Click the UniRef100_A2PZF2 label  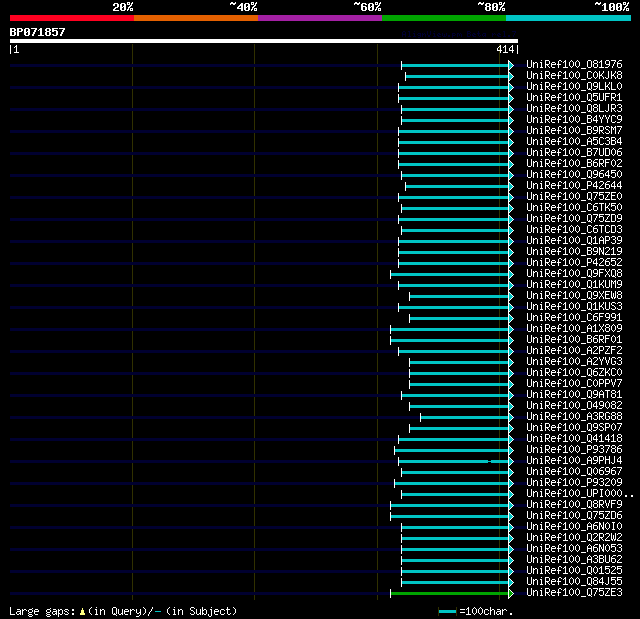(574, 351)
